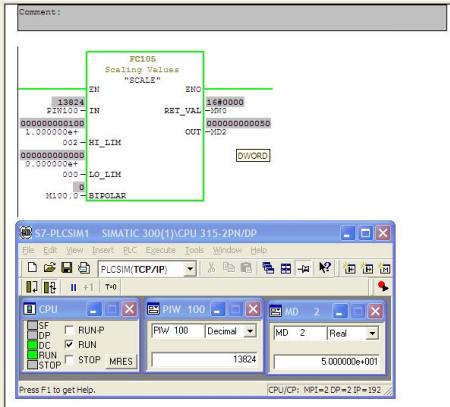Click the MRES memory reset button
This screenshot has width=450, height=407.
point(121,361)
